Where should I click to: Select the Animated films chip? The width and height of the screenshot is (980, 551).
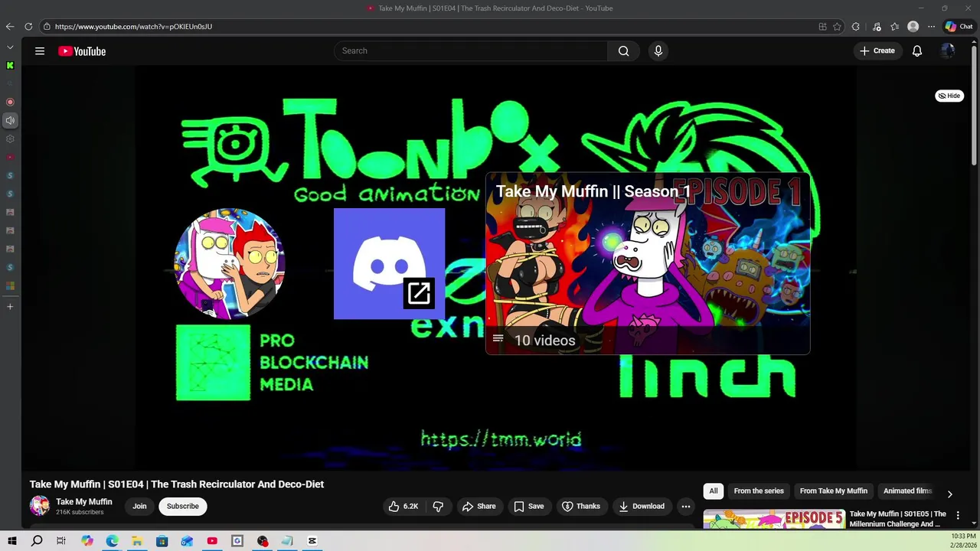pos(907,491)
